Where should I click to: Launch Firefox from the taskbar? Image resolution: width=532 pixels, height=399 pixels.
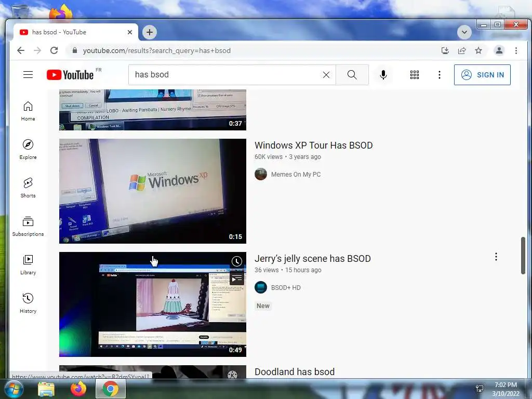[x=78, y=389]
